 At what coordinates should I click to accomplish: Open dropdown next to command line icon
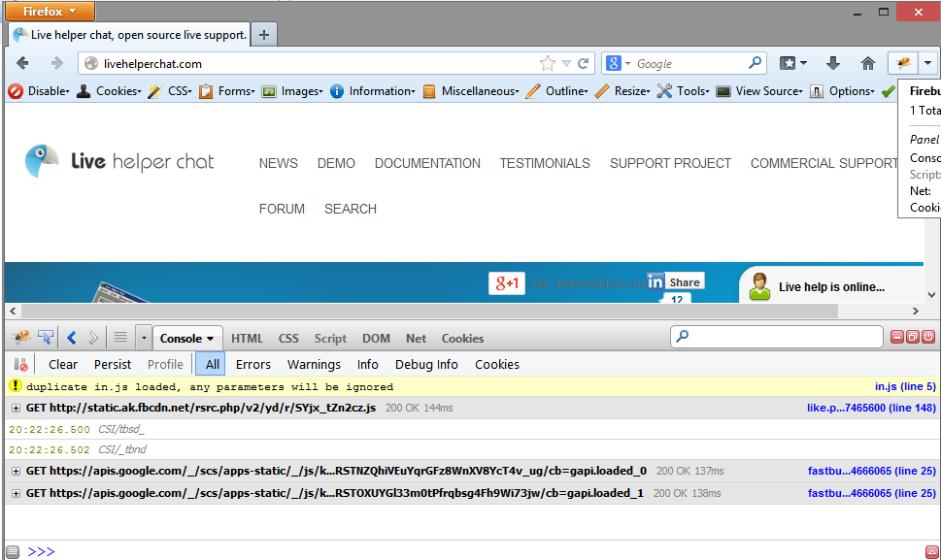click(x=144, y=338)
